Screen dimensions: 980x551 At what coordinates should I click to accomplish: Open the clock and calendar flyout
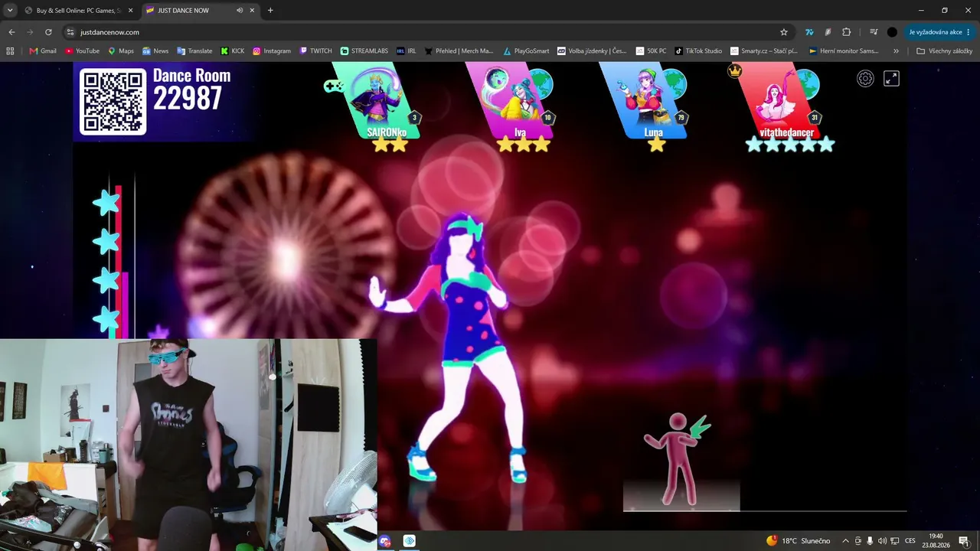pos(936,541)
